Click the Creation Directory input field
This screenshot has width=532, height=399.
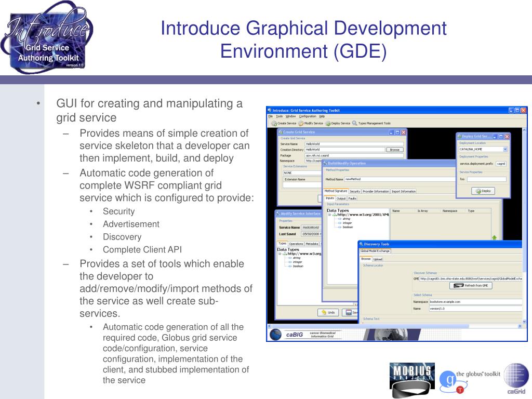pyautogui.click(x=345, y=150)
